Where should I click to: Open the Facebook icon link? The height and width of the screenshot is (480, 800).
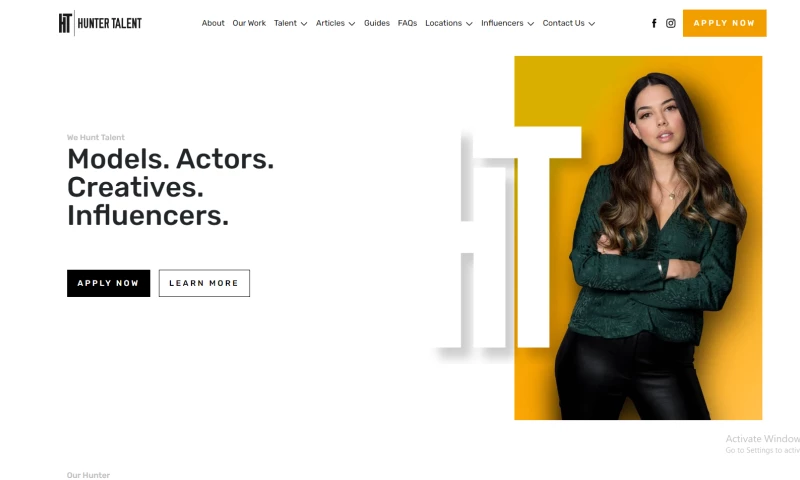click(654, 23)
